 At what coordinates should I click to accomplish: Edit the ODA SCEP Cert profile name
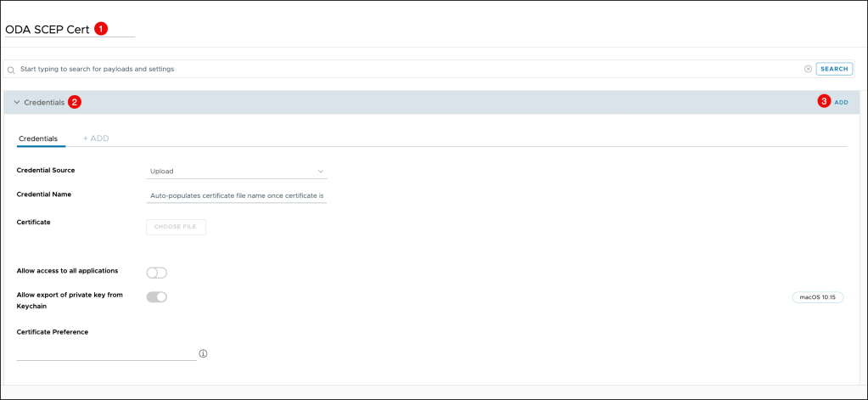pyautogui.click(x=48, y=29)
